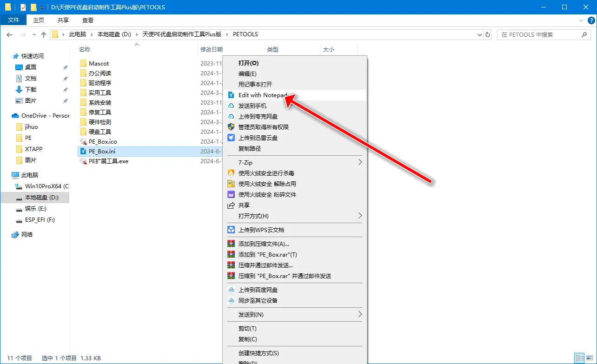Click the WinRAR icon next to 添加到压缩文件(A)

(x=231, y=244)
